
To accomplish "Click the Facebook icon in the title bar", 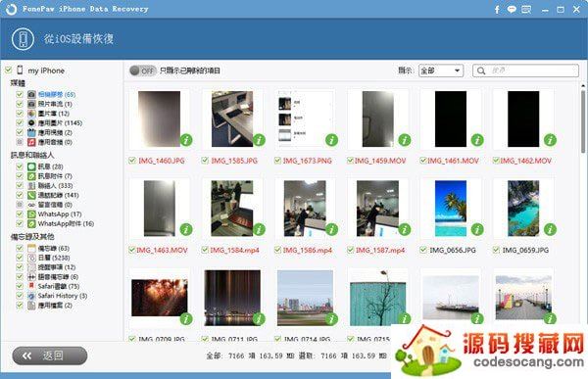I will (x=497, y=10).
